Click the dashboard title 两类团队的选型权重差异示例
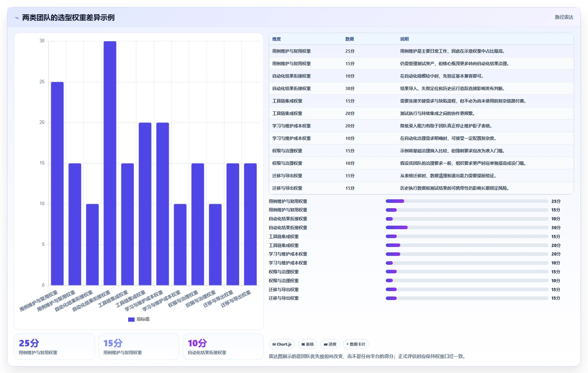 click(x=68, y=18)
